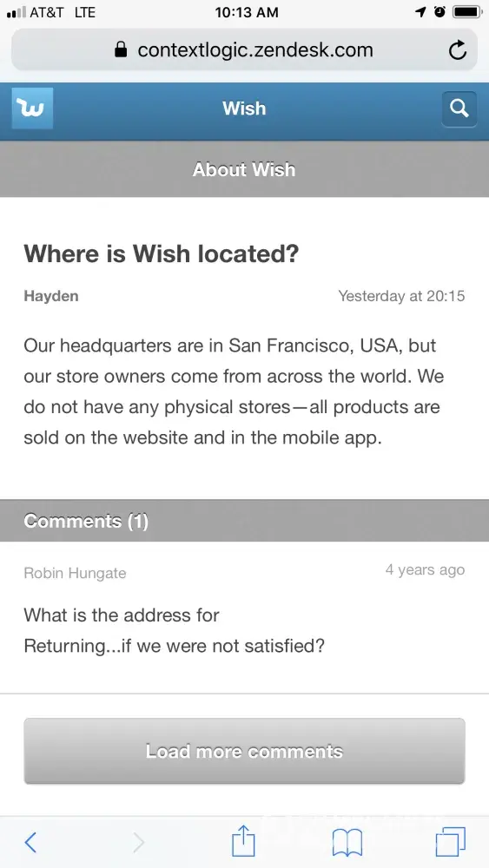The height and width of the screenshot is (868, 489).
Task: Click the Load more comments button
Action: (x=244, y=751)
